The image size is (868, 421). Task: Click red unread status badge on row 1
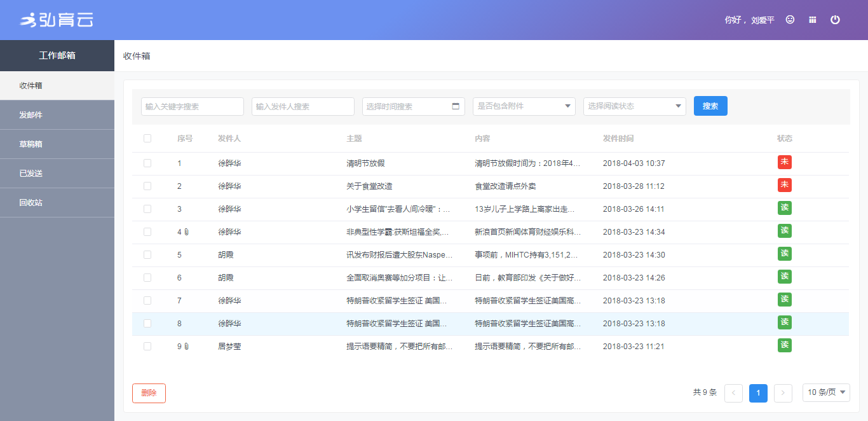point(784,162)
